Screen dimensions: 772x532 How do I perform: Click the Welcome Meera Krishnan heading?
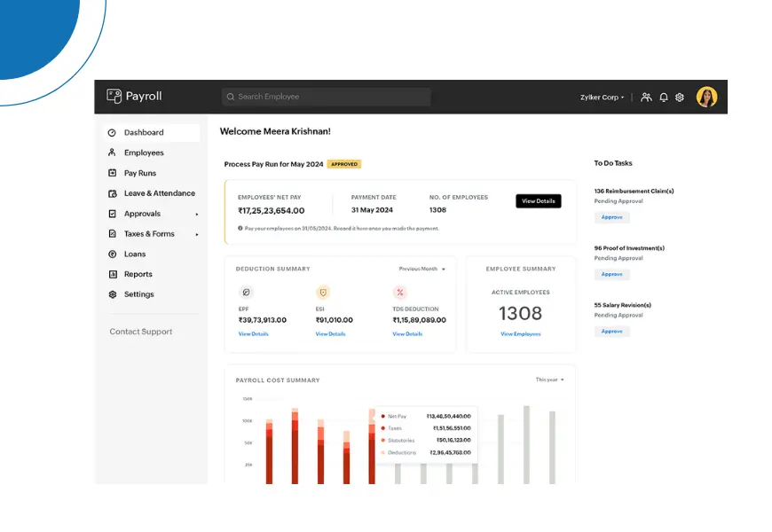275,131
